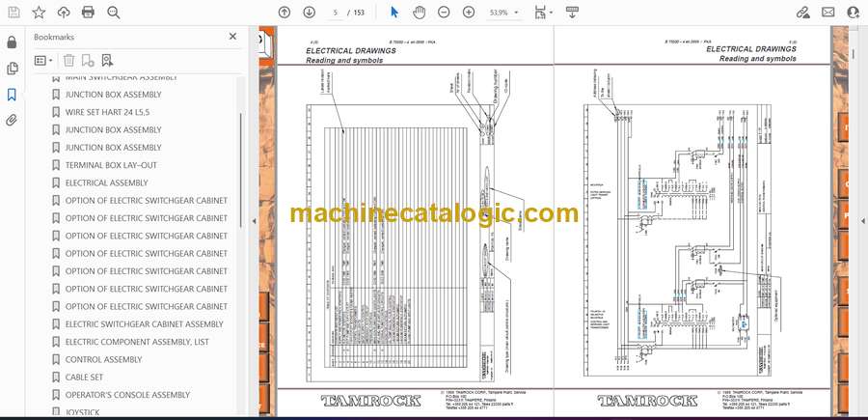Open the find text magnifier

(114, 13)
